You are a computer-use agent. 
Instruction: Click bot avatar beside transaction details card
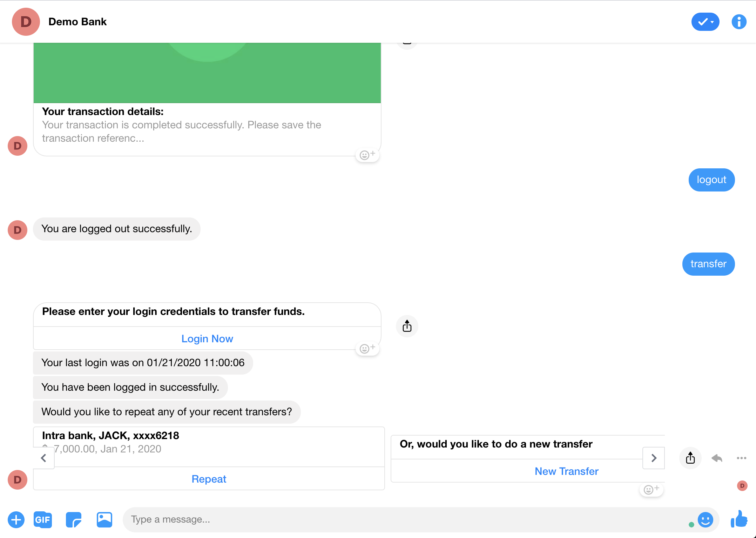[18, 146]
